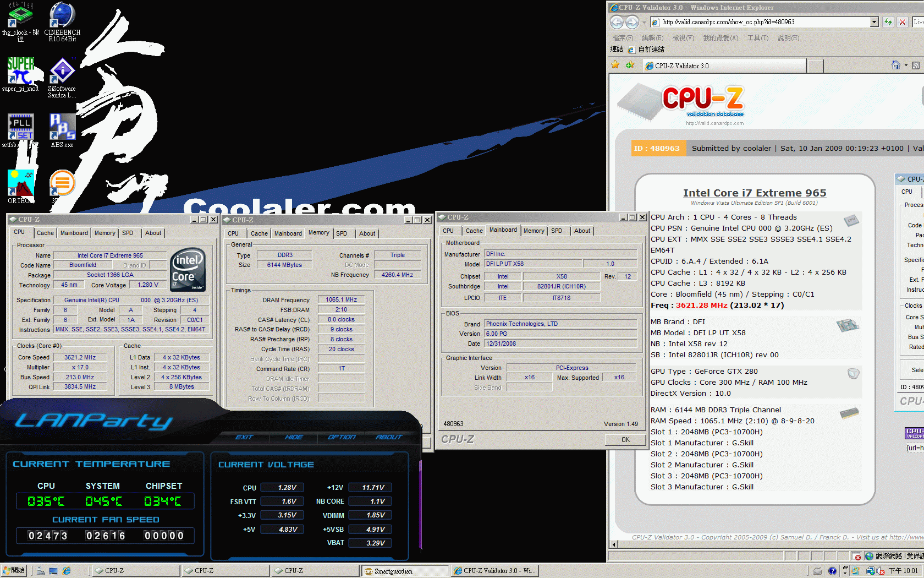Click the new tab button in IE

815,66
